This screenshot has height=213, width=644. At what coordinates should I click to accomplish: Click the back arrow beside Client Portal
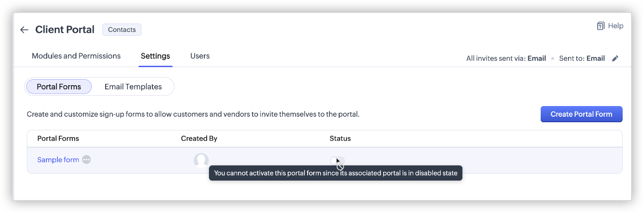click(x=24, y=30)
